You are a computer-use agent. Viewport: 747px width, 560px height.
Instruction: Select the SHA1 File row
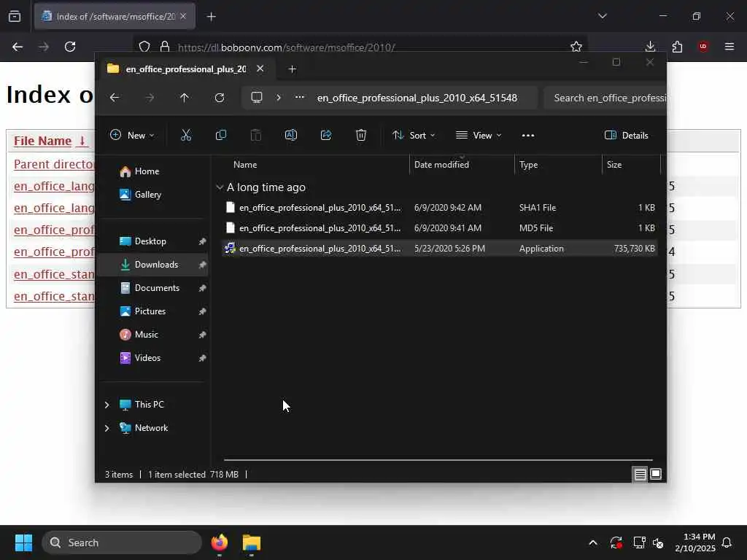pos(439,208)
